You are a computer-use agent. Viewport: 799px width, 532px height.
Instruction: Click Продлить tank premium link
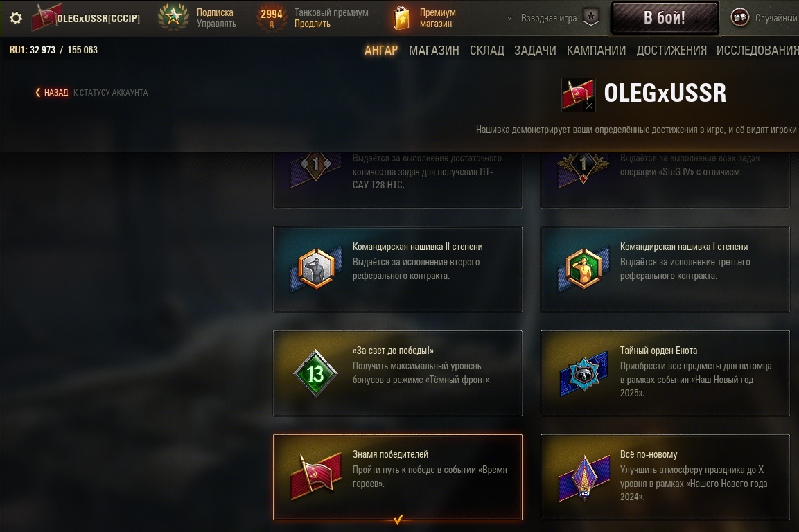coord(312,24)
